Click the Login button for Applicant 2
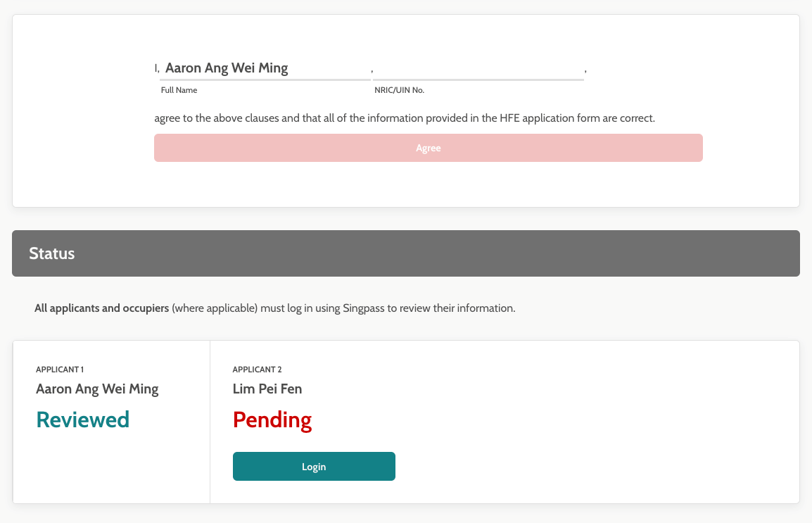Image resolution: width=812 pixels, height=523 pixels. [x=314, y=467]
